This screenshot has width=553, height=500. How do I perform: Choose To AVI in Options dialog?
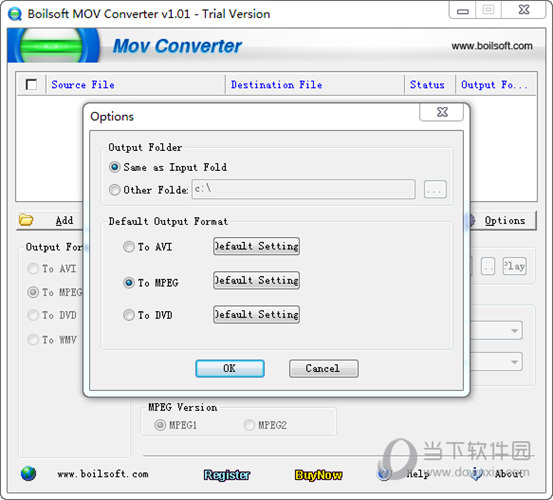click(129, 246)
